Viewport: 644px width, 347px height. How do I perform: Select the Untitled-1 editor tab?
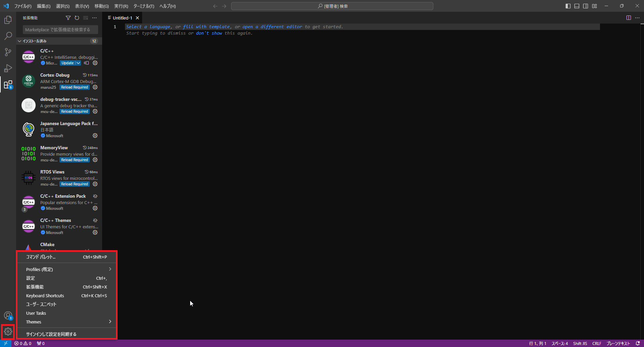(122, 18)
